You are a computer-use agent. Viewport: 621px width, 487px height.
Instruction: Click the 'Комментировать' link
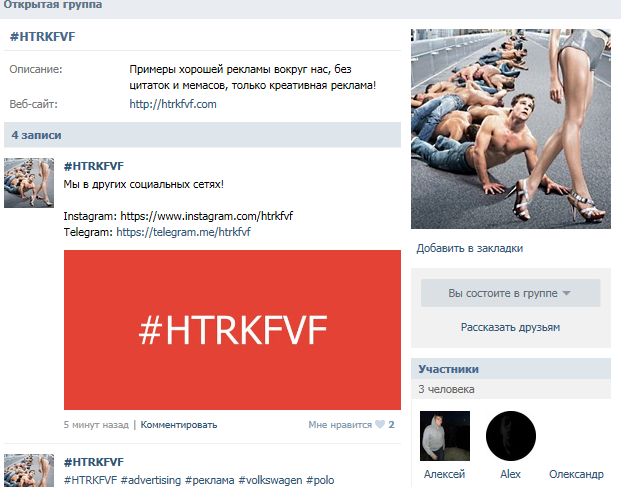pos(179,425)
